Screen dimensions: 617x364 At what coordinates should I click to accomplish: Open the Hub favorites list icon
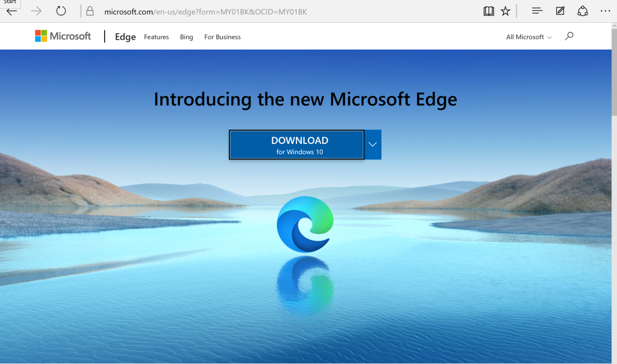[x=537, y=11]
